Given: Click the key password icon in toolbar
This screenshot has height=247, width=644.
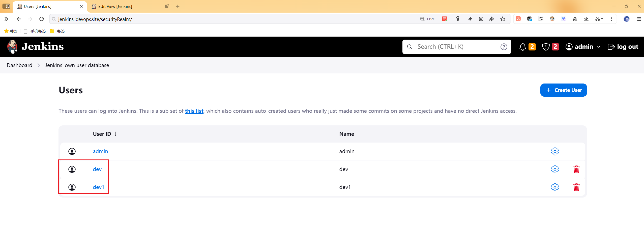Looking at the screenshot, I should (x=458, y=19).
